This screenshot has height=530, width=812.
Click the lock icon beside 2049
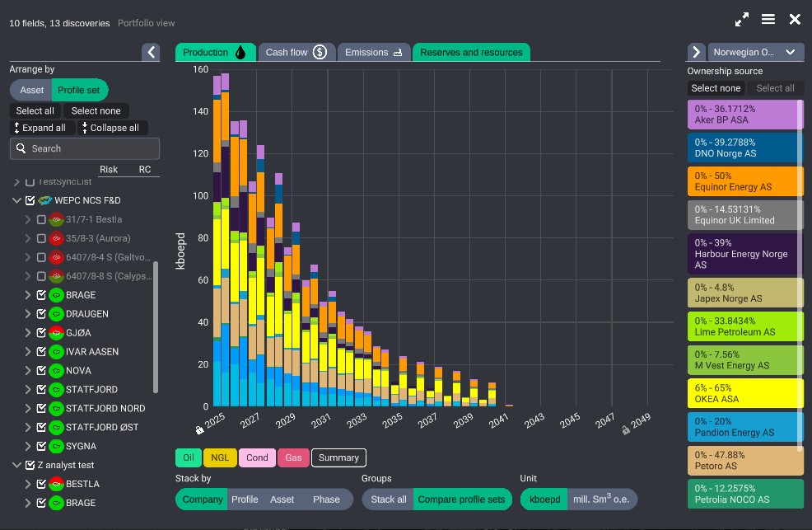pyautogui.click(x=626, y=429)
